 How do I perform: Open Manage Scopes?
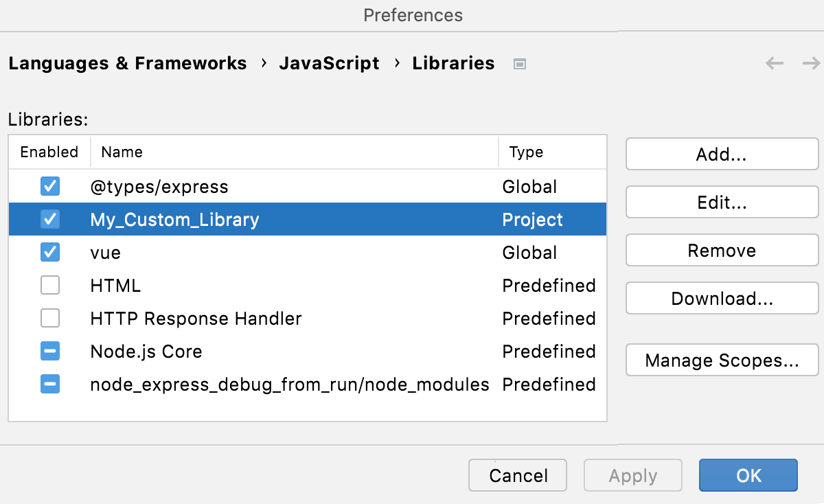point(722,360)
